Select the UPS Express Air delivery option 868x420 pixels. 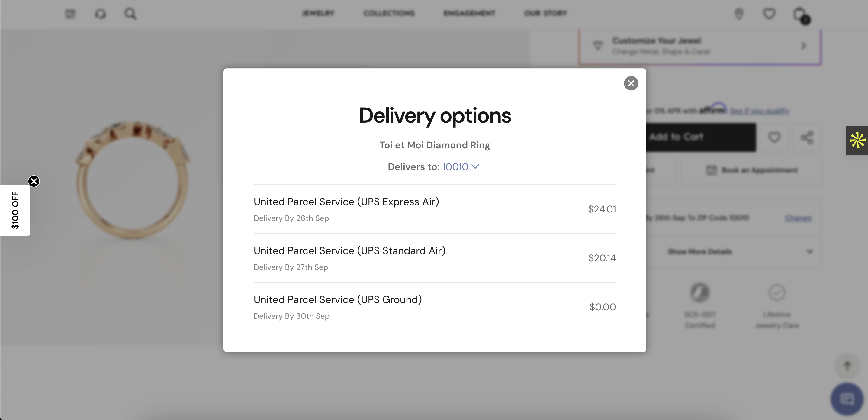[434, 209]
